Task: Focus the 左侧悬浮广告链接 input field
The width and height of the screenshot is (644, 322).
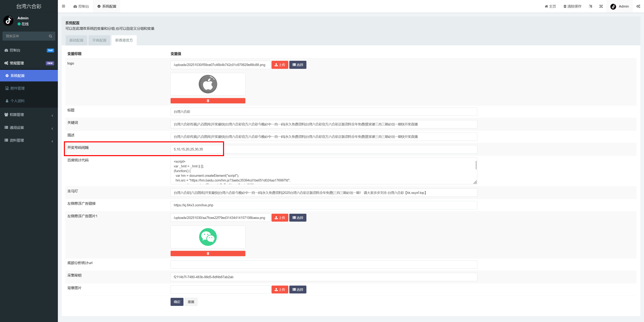Action: coord(324,205)
